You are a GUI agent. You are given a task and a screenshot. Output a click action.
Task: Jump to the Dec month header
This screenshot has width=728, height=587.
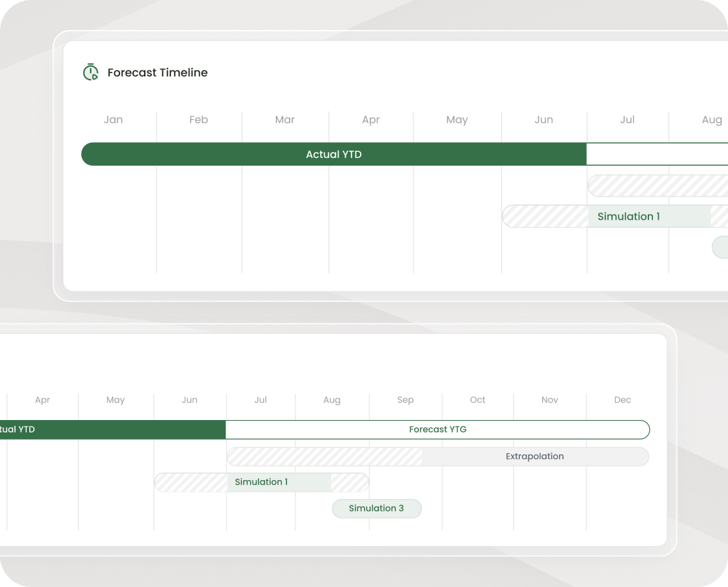click(x=622, y=400)
